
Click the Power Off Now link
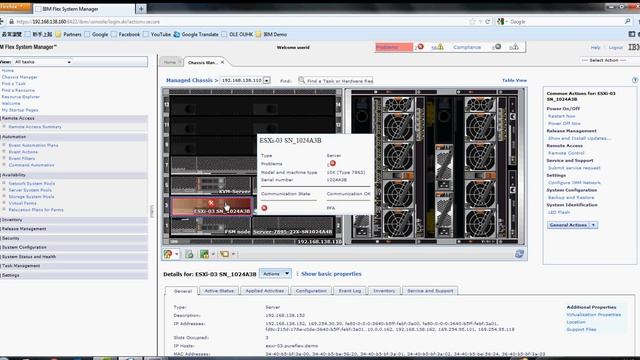(564, 123)
